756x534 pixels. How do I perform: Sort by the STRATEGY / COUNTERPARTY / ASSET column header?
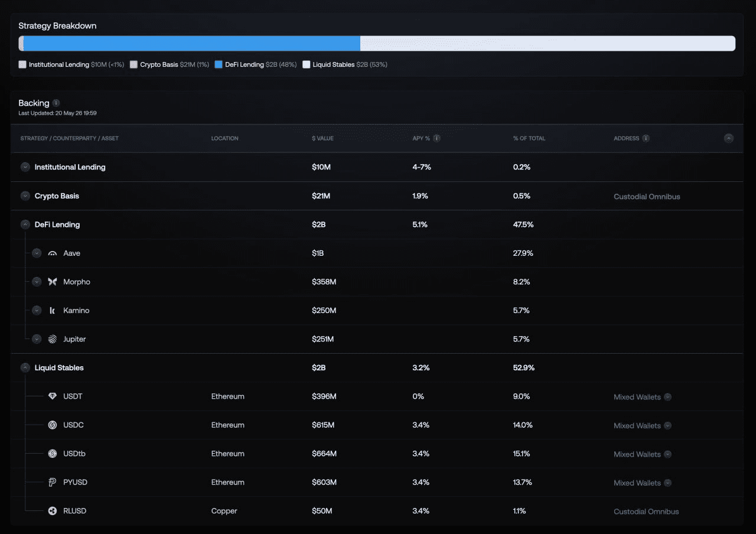point(70,138)
